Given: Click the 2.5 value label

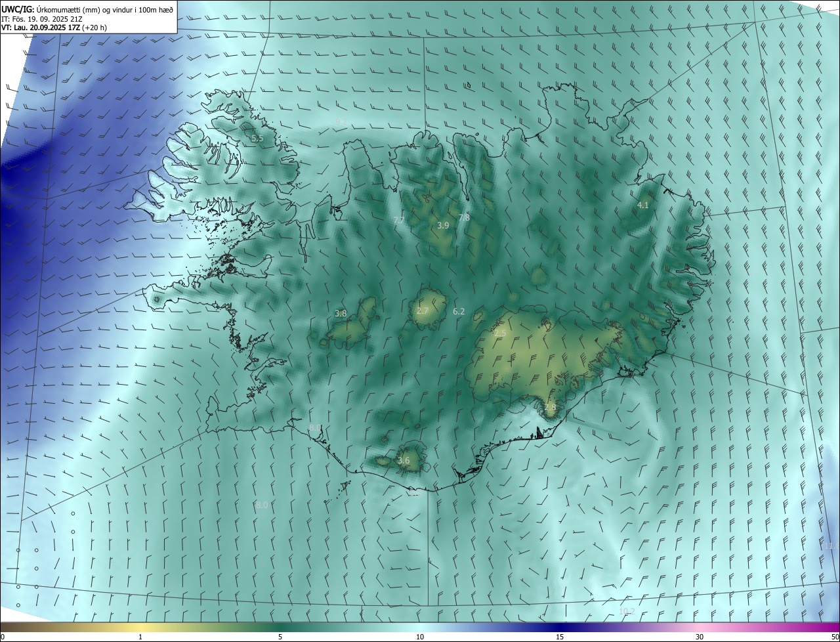Looking at the screenshot, I should tap(500, 333).
